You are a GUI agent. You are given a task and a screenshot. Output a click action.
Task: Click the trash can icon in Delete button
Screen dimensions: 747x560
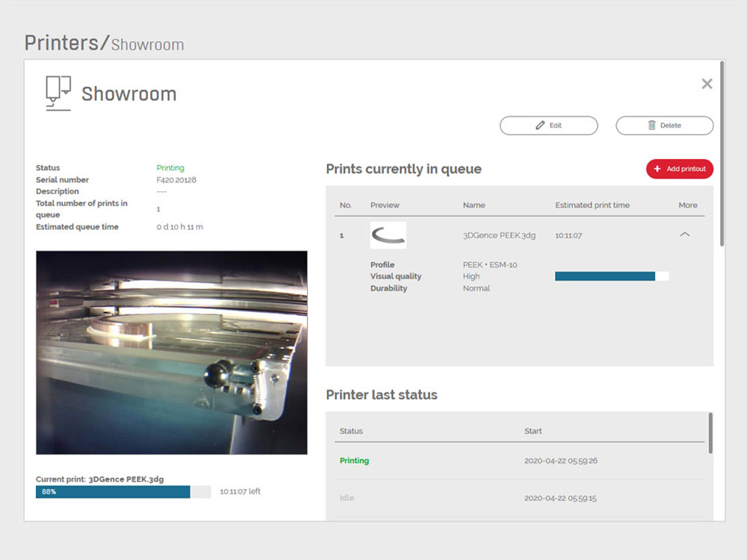pyautogui.click(x=651, y=125)
